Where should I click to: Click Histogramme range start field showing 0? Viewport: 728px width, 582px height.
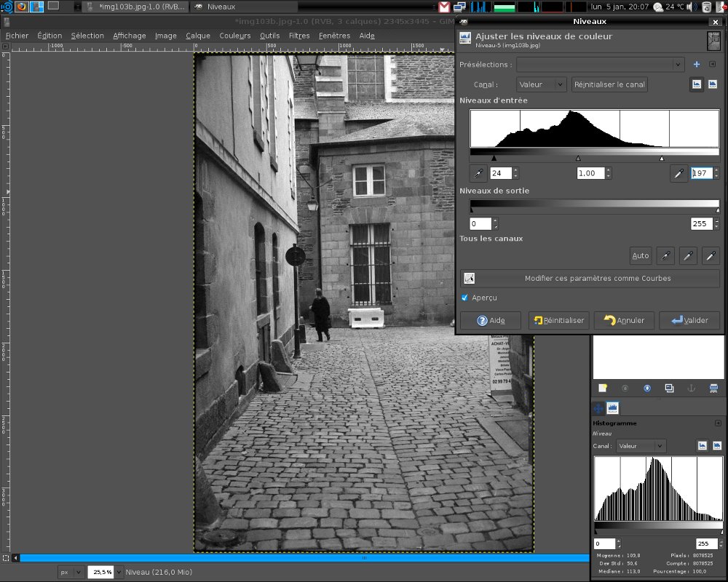(604, 543)
